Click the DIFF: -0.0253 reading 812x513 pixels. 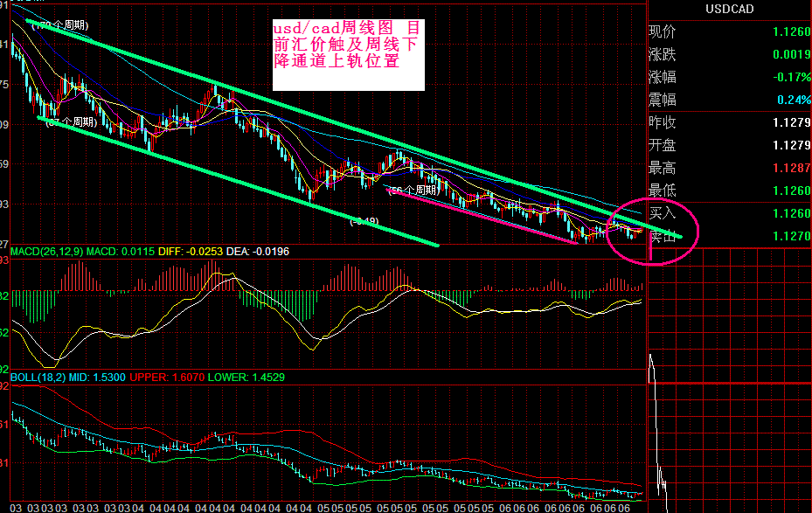(x=191, y=252)
